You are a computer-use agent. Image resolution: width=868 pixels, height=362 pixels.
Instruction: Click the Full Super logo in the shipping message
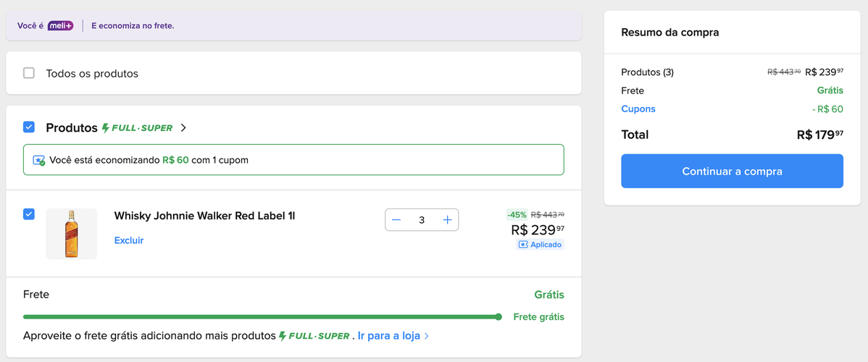click(314, 336)
